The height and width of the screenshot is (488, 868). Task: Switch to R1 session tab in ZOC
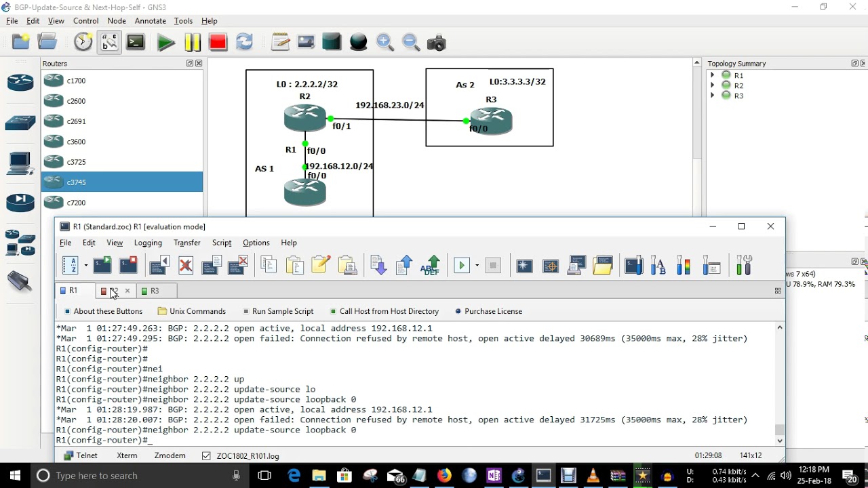73,291
